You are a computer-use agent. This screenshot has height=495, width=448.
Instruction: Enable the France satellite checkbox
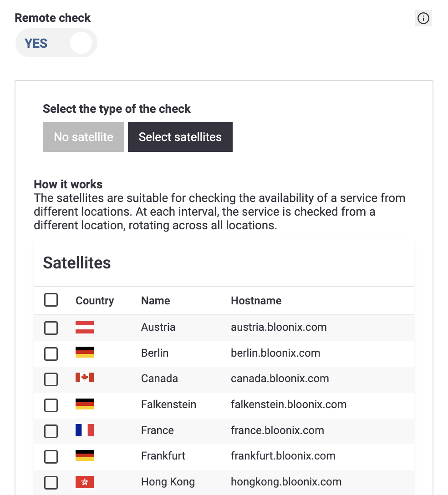point(51,431)
